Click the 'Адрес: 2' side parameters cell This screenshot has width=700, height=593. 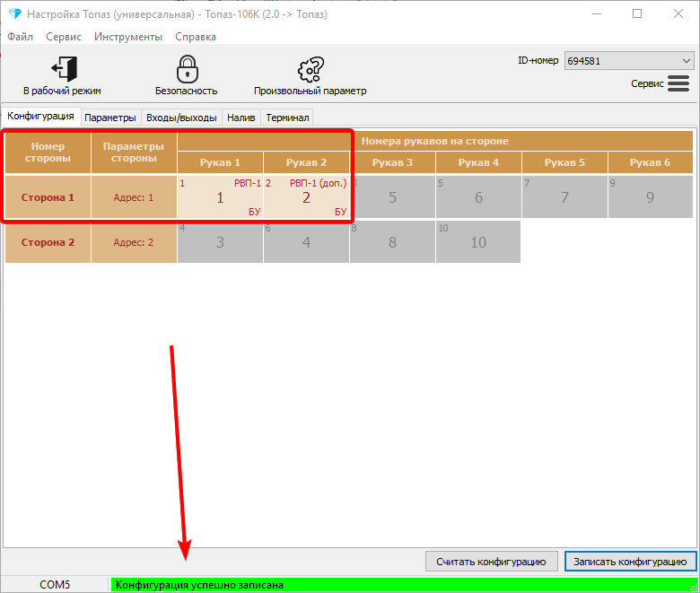click(x=134, y=242)
